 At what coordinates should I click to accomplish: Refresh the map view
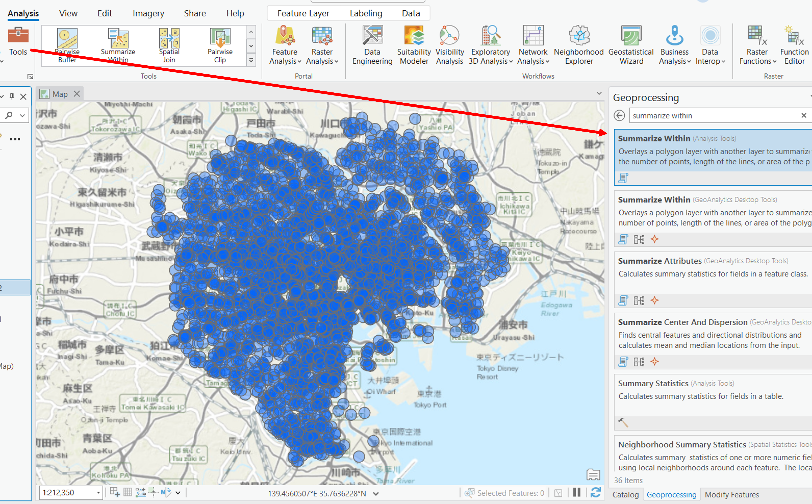(596, 492)
